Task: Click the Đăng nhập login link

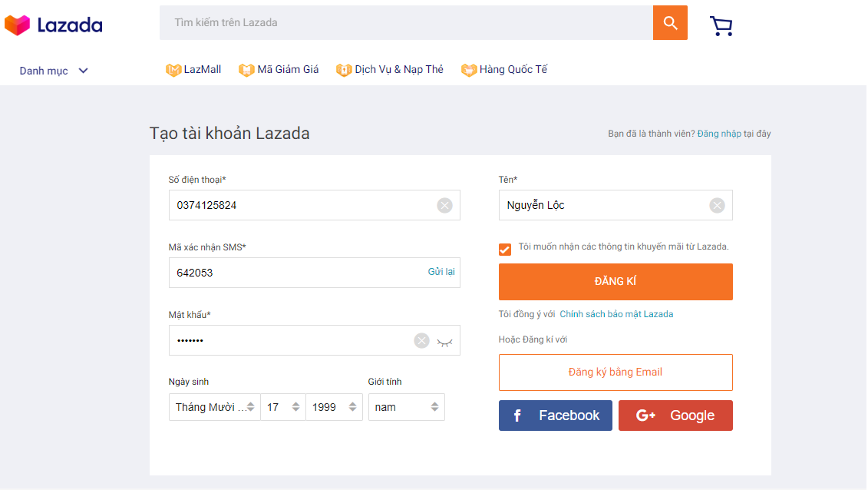Action: point(718,134)
